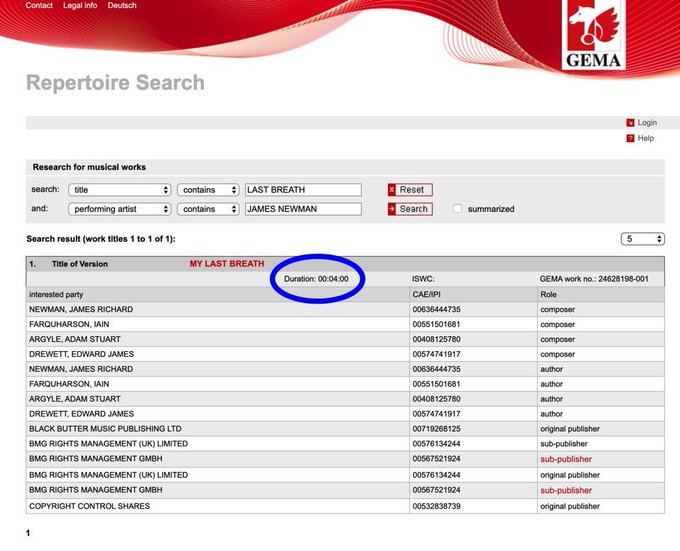The image size is (680, 551).
Task: Click the Repertoire Search heading
Action: coord(115,83)
